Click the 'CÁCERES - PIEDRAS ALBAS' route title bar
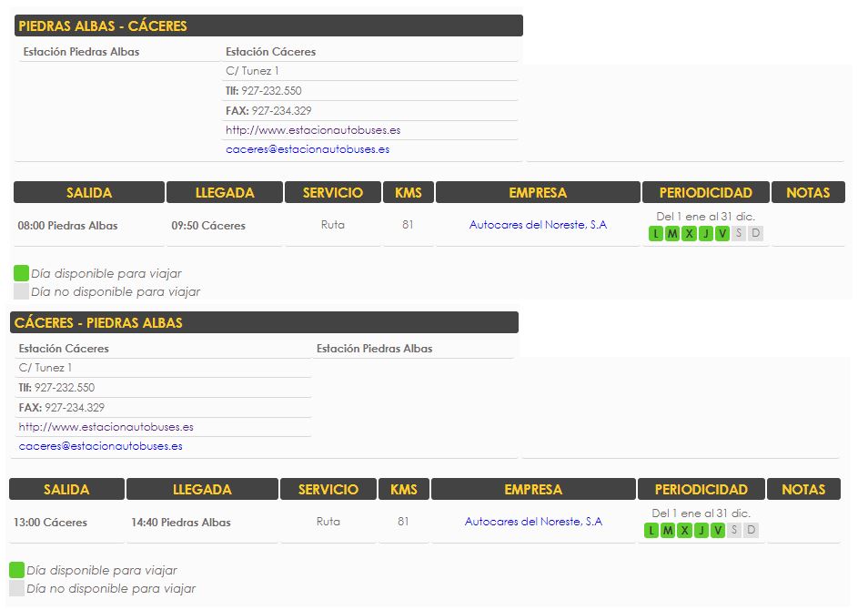Image resolution: width=868 pixels, height=610 pixels. 264,322
